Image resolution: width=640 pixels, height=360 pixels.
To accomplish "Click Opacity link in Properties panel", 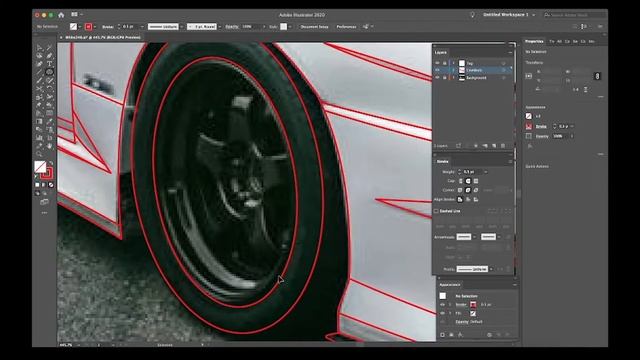I will (542, 136).
